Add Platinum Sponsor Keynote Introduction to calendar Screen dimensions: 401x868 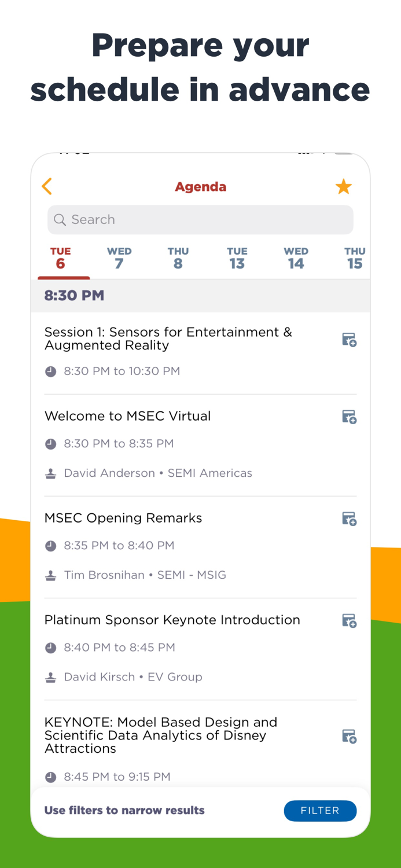pos(349,620)
